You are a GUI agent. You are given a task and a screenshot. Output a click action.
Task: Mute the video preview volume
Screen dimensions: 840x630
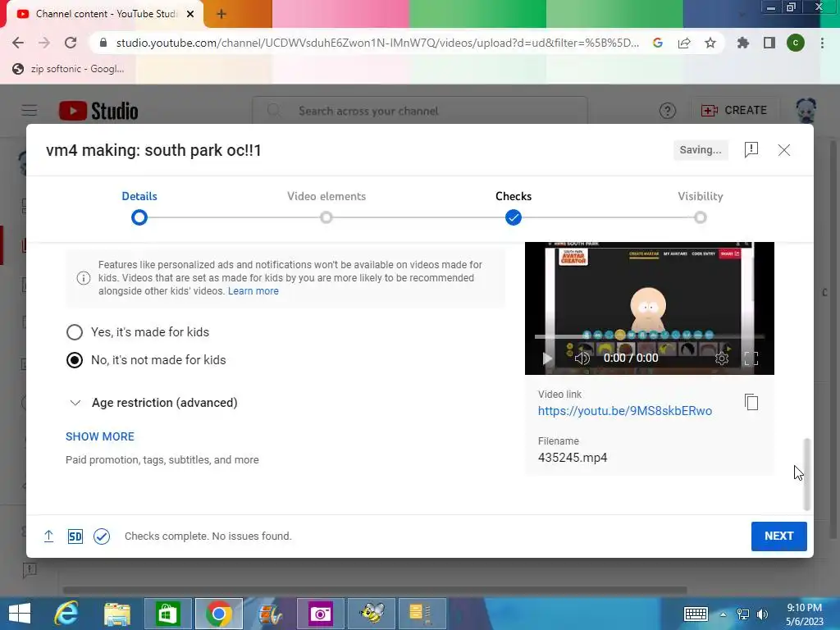pyautogui.click(x=582, y=358)
